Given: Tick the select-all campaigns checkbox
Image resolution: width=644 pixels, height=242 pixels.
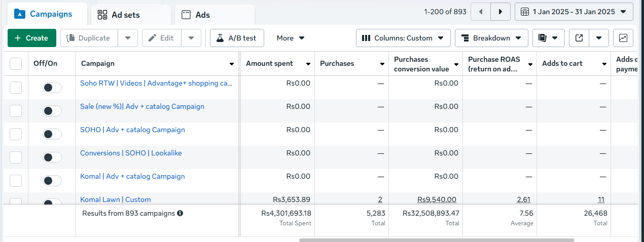Looking at the screenshot, I should 16,64.
